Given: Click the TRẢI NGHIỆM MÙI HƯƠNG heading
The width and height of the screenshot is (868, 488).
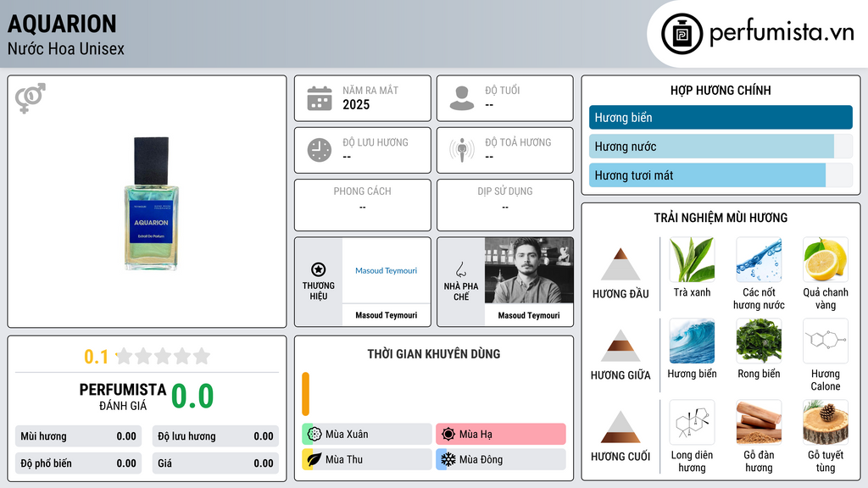Looking at the screenshot, I should pos(721,218).
